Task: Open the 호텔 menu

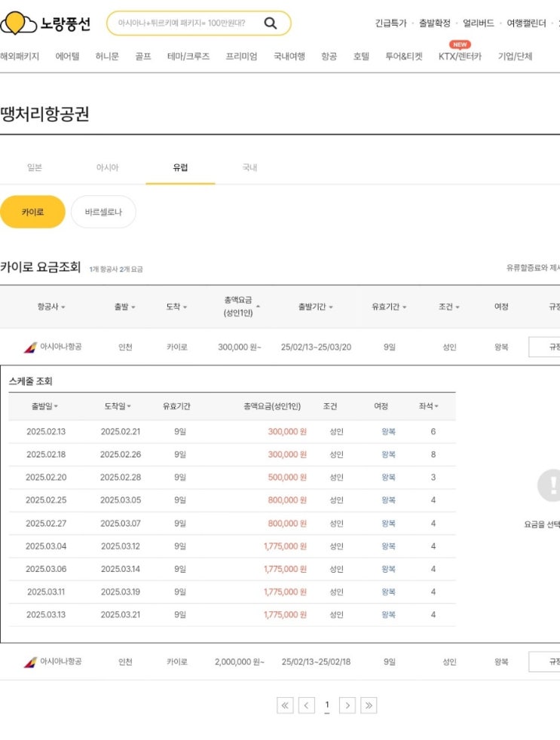Action: [x=361, y=57]
